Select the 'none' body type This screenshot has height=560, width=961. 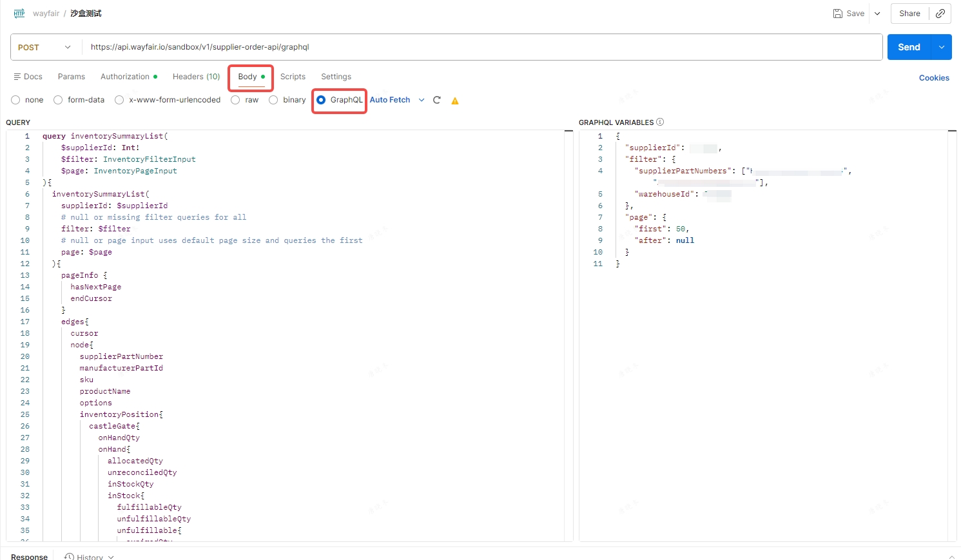15,100
